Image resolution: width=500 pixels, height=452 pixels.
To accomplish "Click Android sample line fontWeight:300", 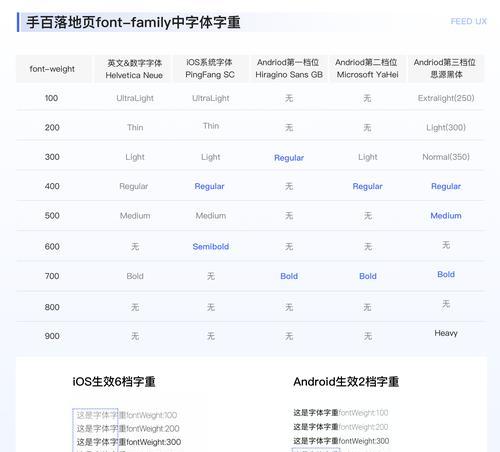I will coord(341,441).
